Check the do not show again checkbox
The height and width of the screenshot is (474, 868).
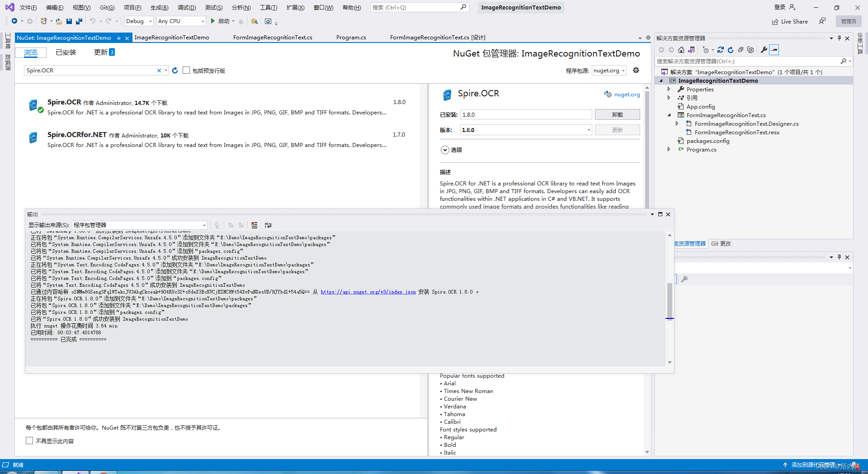point(29,441)
